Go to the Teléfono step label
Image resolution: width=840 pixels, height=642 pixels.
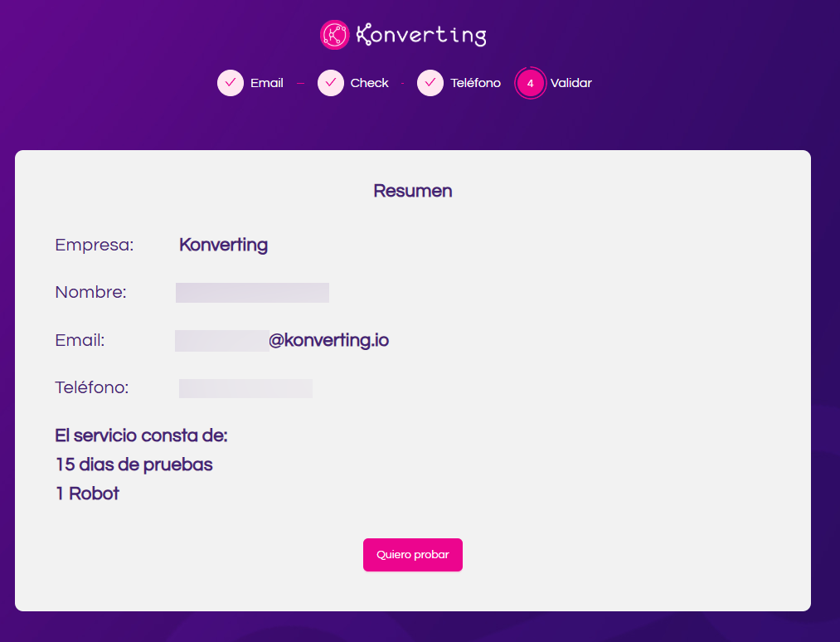coord(475,83)
